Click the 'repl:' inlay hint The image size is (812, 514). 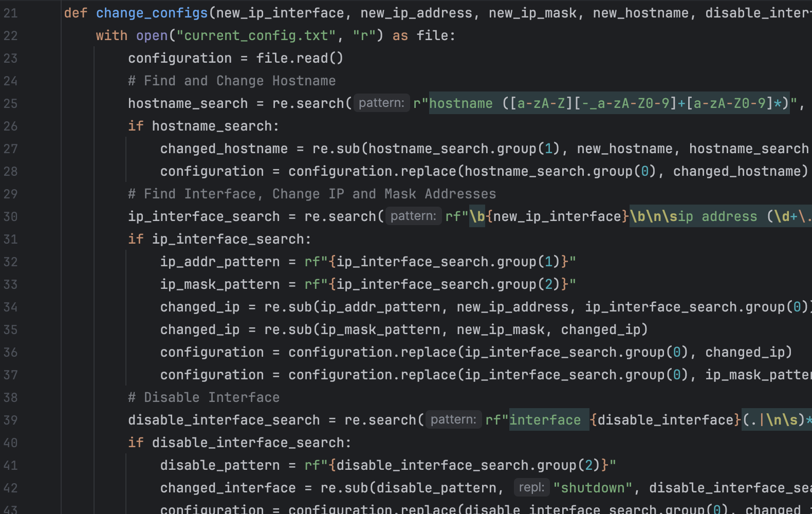pyautogui.click(x=531, y=487)
